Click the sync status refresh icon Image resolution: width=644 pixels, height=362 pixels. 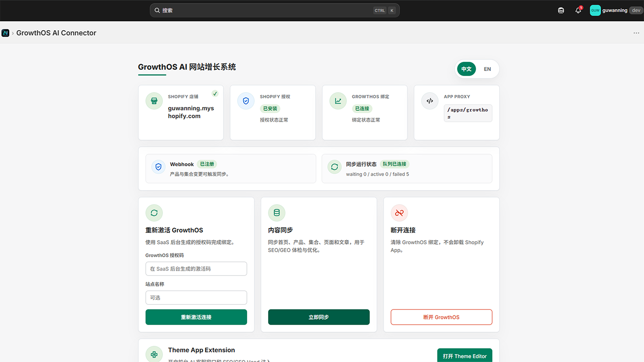coord(334,167)
